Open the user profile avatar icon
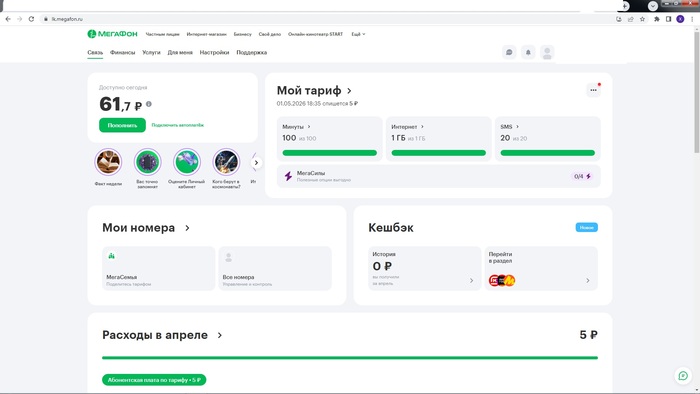 (x=547, y=52)
